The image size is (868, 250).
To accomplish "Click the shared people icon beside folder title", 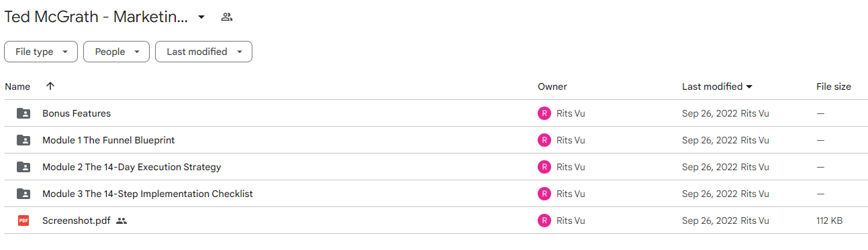I will tap(227, 17).
